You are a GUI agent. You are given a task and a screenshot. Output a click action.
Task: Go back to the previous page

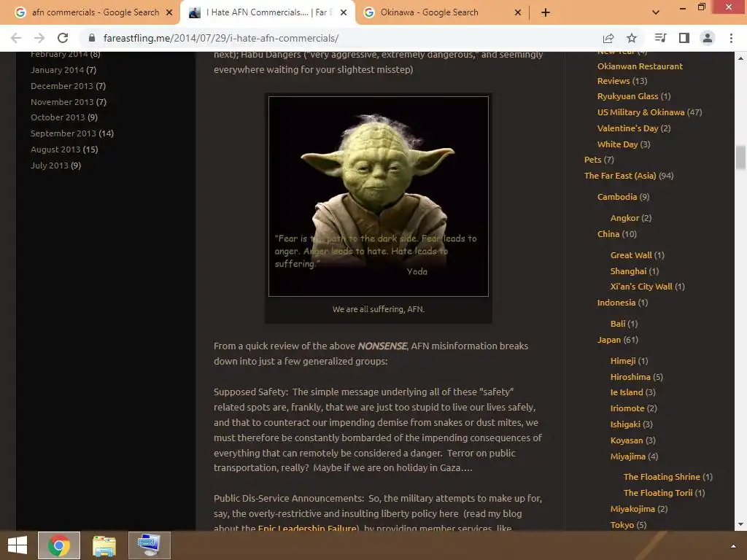(x=16, y=38)
